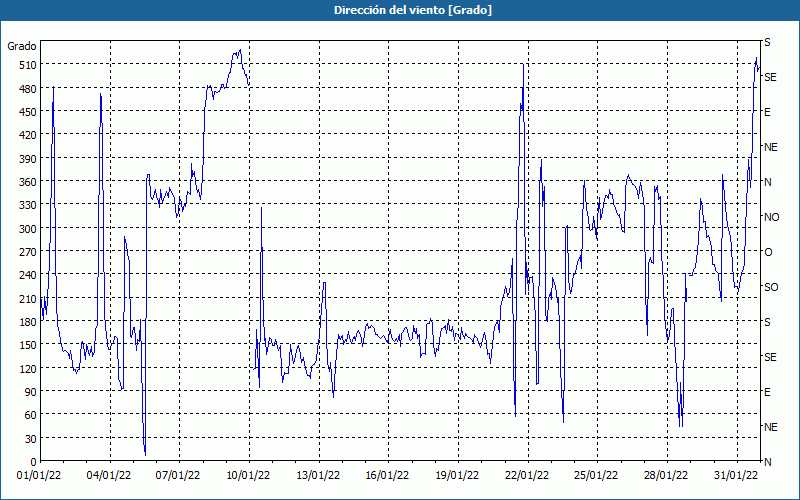The width and height of the screenshot is (800, 500).
Task: Click the 480 y-axis value
Action: 28,89
